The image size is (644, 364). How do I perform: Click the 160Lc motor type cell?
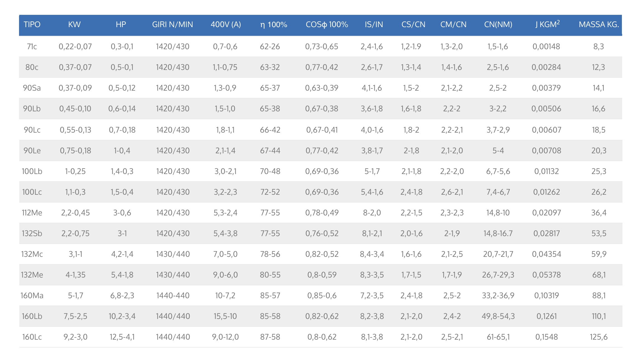(32, 337)
